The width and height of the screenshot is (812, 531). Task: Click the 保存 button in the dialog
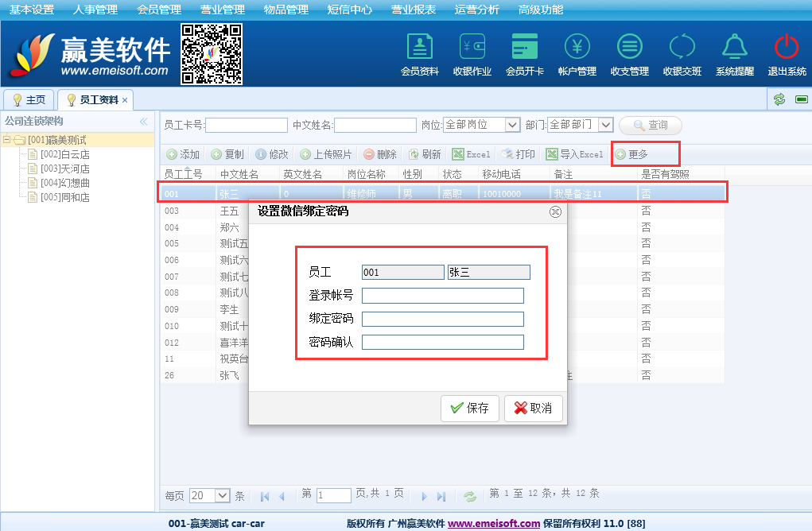(470, 408)
